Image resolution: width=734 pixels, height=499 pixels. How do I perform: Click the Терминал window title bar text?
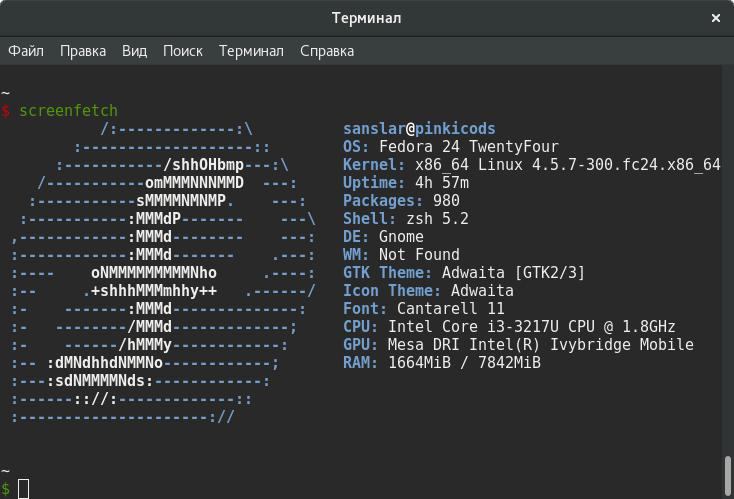366,18
